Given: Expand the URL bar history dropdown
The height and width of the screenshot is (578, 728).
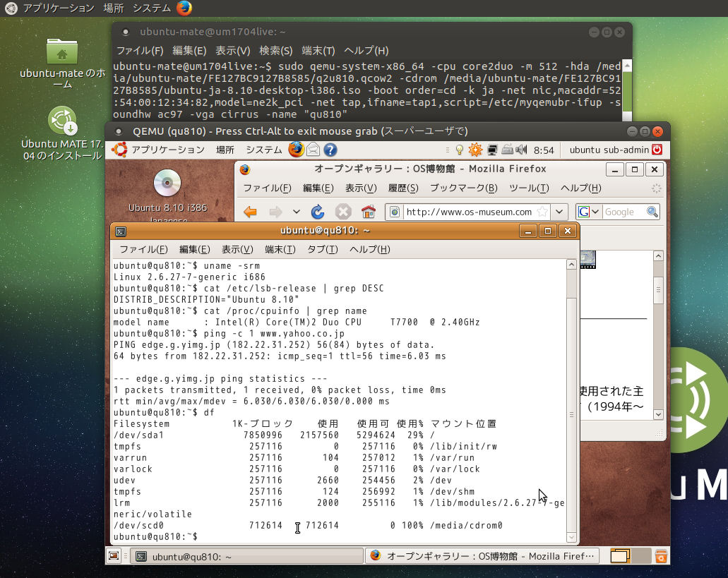Looking at the screenshot, I should (x=559, y=212).
